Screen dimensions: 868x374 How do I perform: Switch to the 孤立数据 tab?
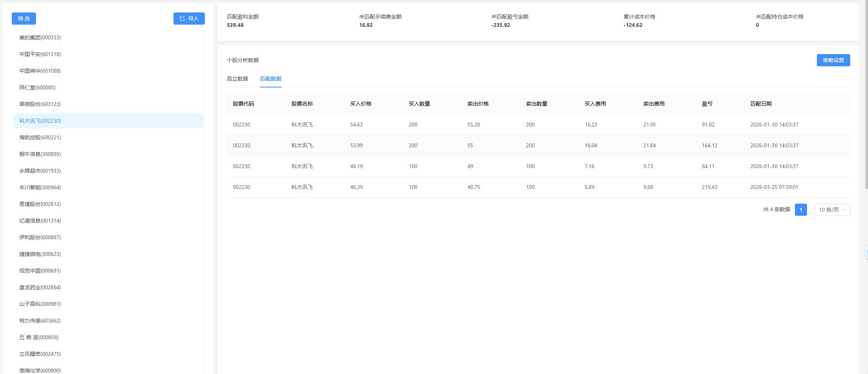click(237, 79)
